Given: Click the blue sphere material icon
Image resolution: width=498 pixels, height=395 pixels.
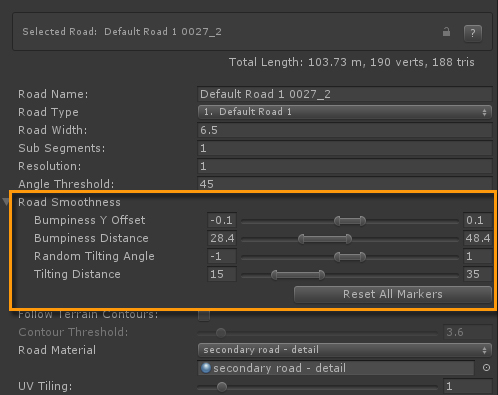Looking at the screenshot, I should [206, 368].
